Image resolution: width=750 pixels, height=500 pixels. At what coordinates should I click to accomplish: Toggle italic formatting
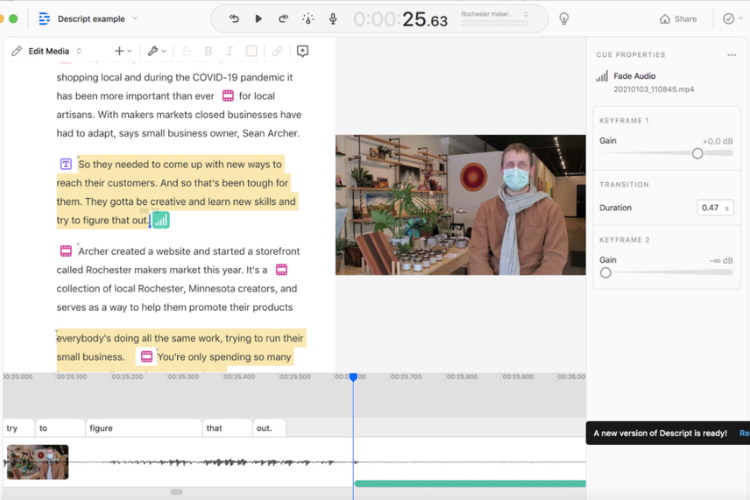point(230,51)
